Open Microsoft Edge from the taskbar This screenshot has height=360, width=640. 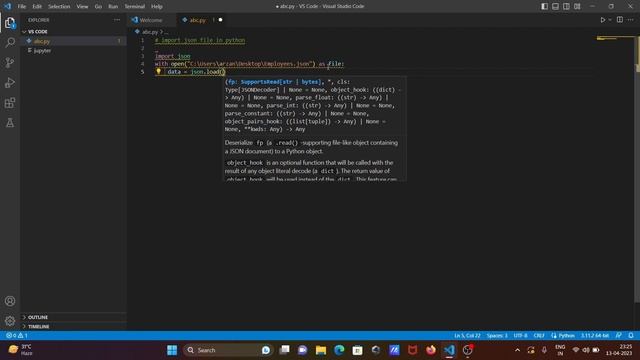point(339,350)
